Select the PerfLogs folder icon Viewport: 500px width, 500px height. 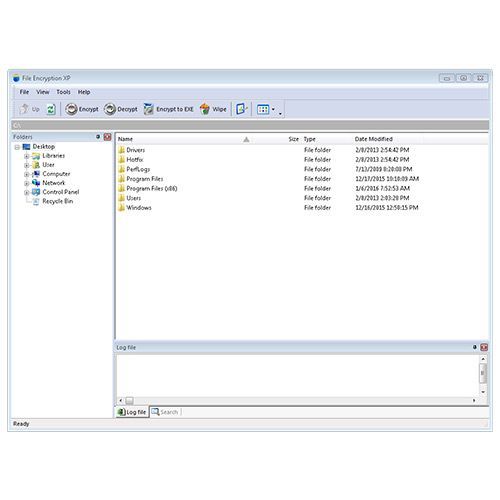pos(122,169)
